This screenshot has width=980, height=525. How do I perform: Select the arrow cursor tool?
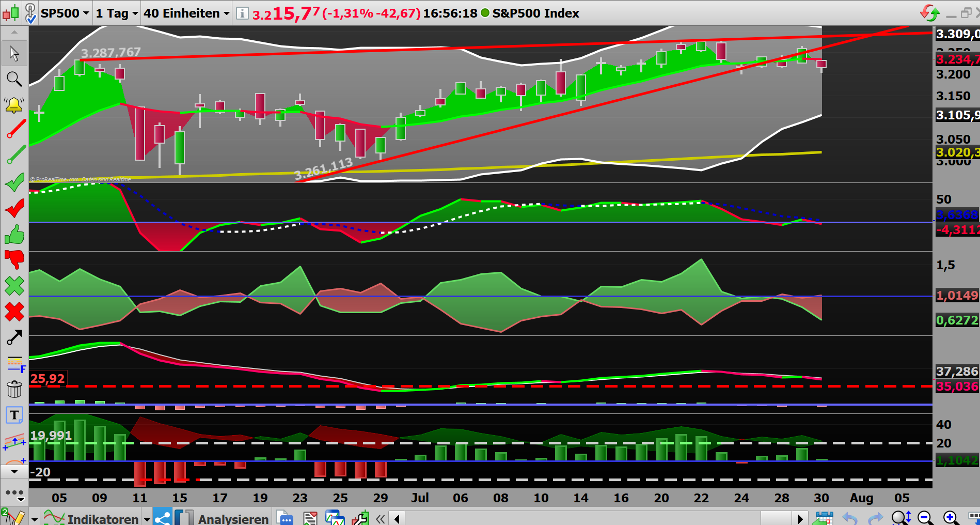click(x=14, y=53)
